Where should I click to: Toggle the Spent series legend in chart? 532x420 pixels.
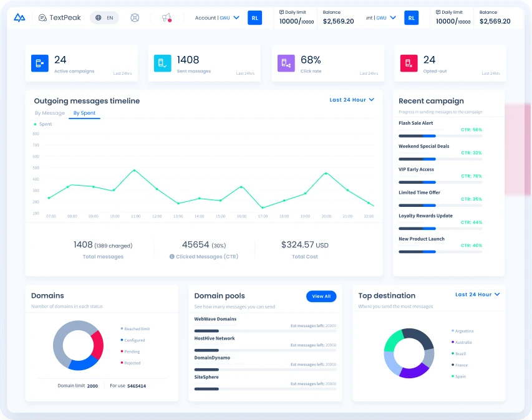(42, 124)
